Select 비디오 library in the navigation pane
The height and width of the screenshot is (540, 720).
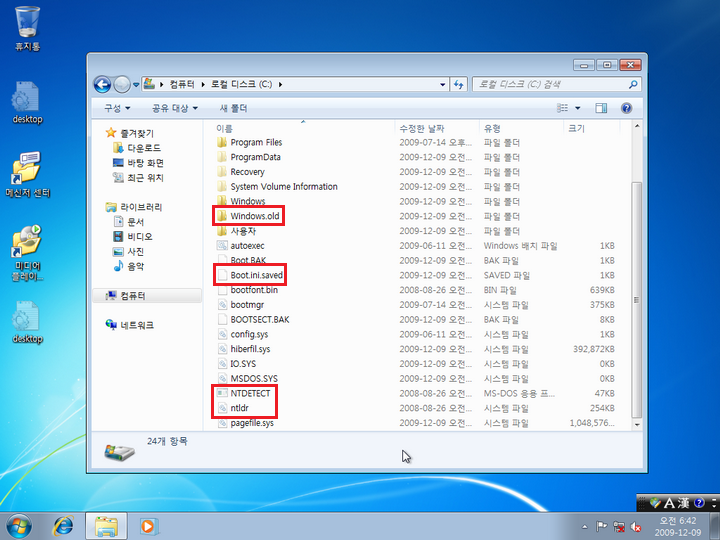[133, 236]
